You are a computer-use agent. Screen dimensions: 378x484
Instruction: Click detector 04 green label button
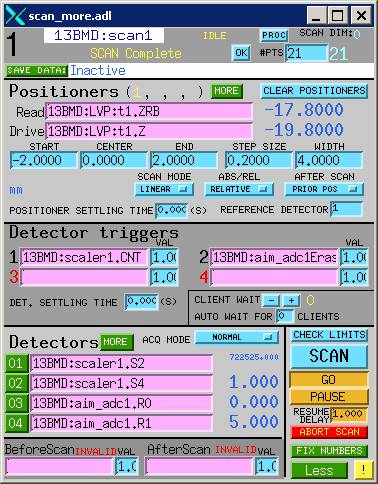[x=16, y=423]
